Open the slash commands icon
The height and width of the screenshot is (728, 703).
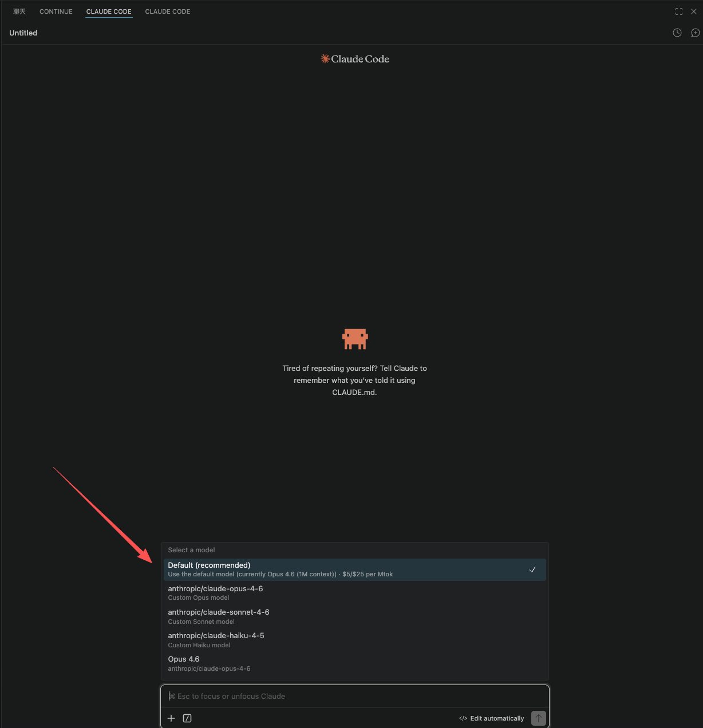click(187, 718)
